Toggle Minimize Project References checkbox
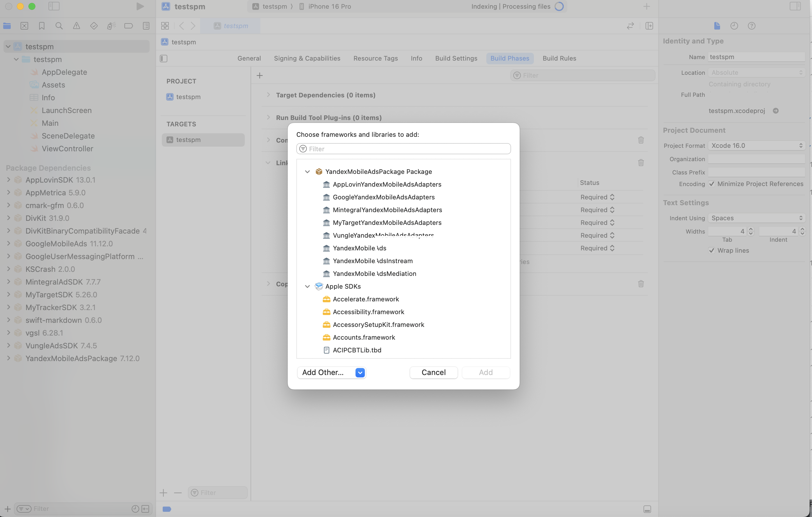This screenshot has width=812, height=517. pos(711,184)
